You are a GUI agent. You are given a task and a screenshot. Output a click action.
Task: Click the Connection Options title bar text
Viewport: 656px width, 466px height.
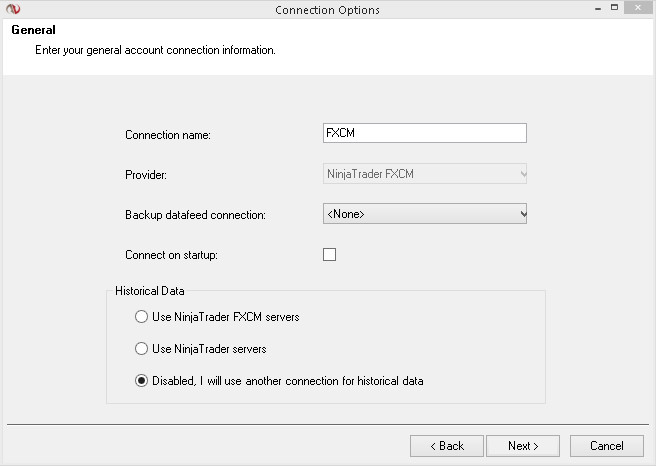click(327, 10)
